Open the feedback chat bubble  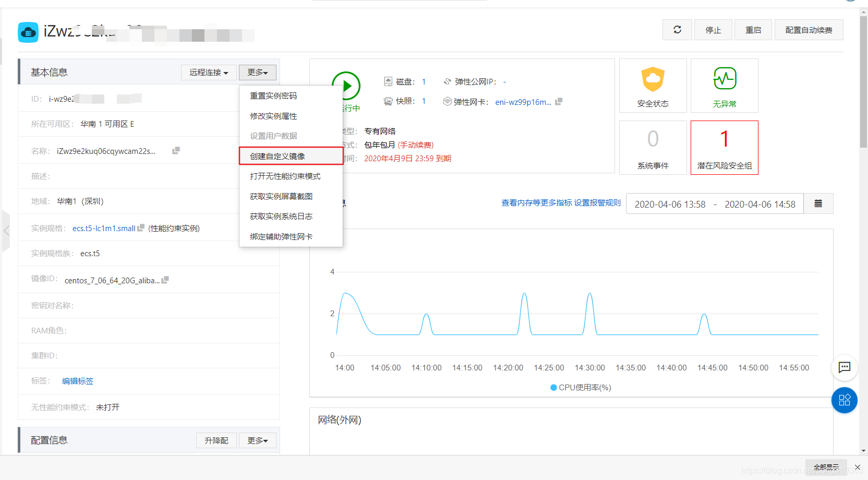pyautogui.click(x=844, y=368)
